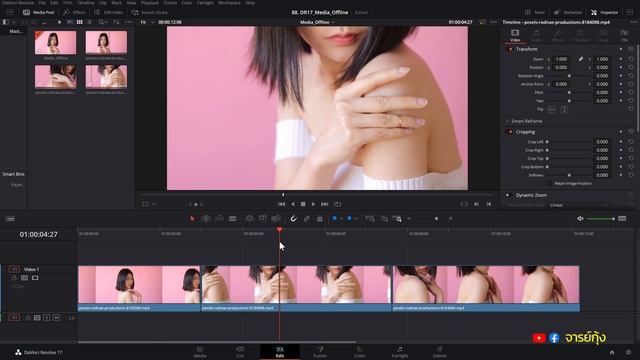Go to last frame in viewer
This screenshot has height=360, width=640.
click(324, 204)
